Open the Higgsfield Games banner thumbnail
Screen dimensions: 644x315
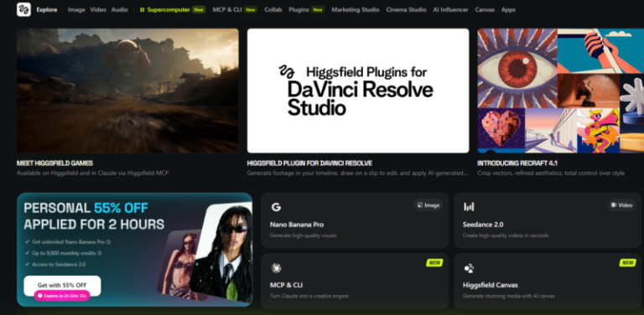[x=127, y=90]
